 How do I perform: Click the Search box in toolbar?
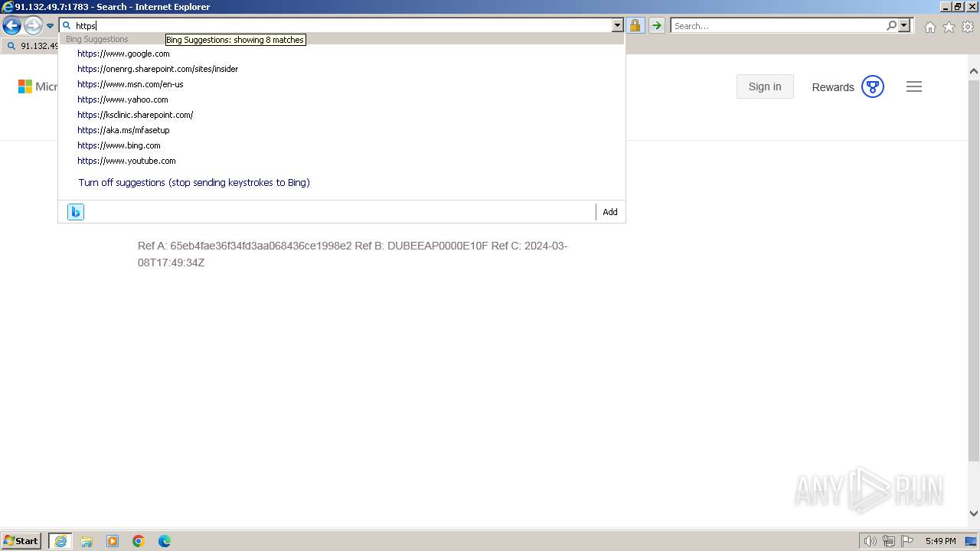point(777,25)
